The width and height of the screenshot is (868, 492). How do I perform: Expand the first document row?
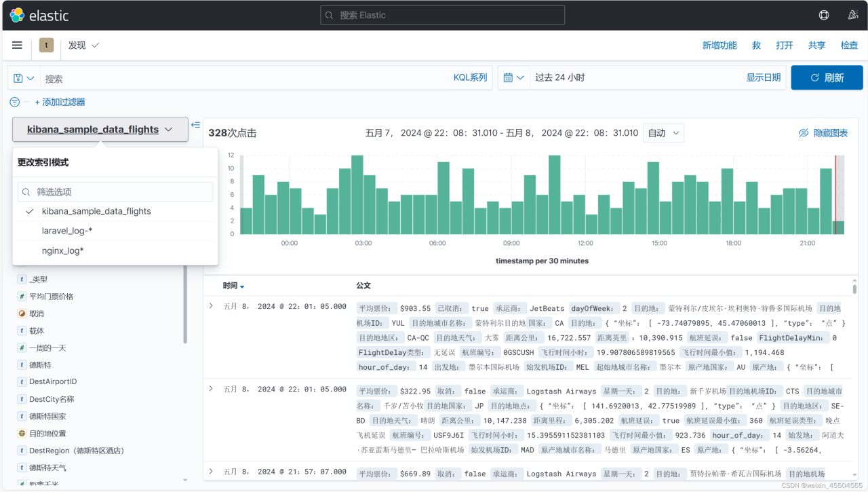click(211, 306)
